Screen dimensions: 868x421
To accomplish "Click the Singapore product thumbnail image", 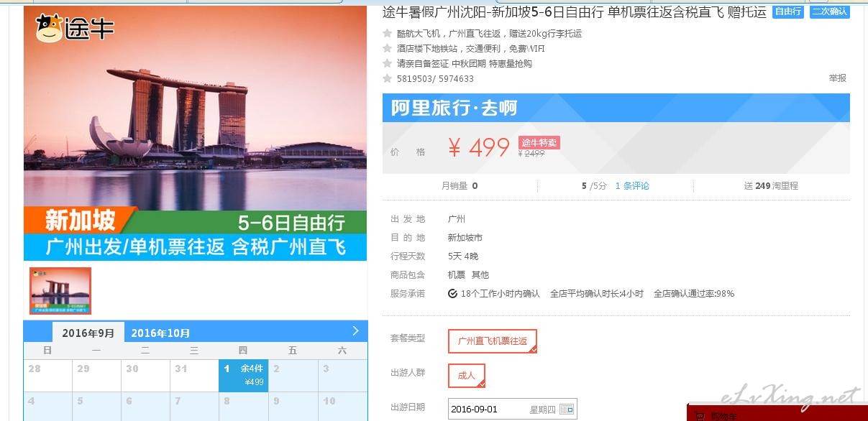I will coord(60,291).
